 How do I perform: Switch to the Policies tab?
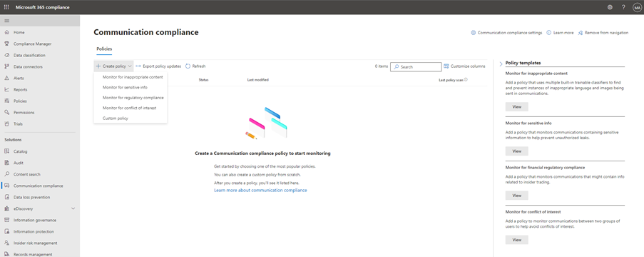coord(104,49)
